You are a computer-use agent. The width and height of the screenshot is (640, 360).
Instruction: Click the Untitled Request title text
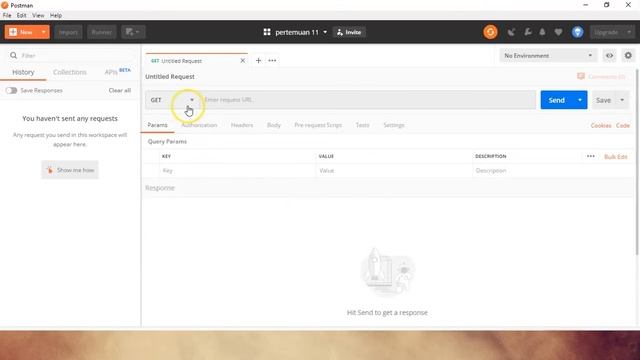(x=170, y=76)
